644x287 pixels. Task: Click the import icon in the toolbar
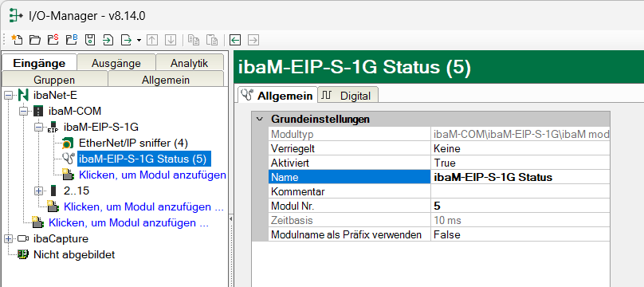click(x=108, y=40)
